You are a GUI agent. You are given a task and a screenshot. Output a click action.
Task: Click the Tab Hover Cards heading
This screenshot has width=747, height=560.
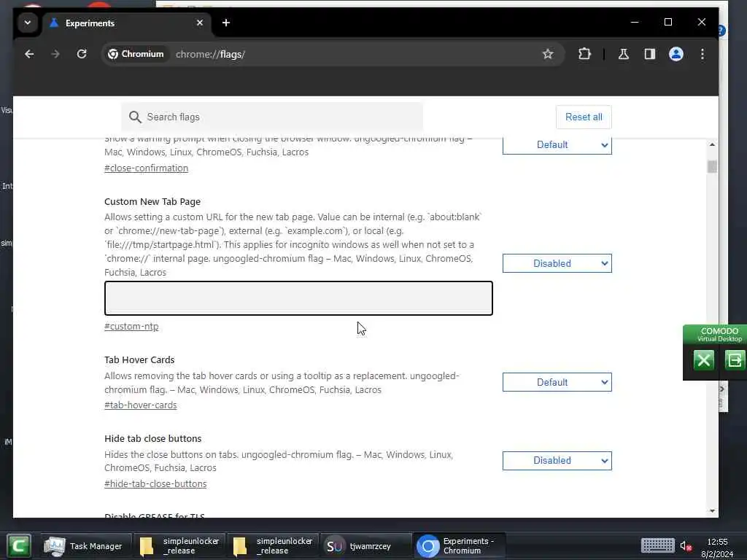[139, 360]
